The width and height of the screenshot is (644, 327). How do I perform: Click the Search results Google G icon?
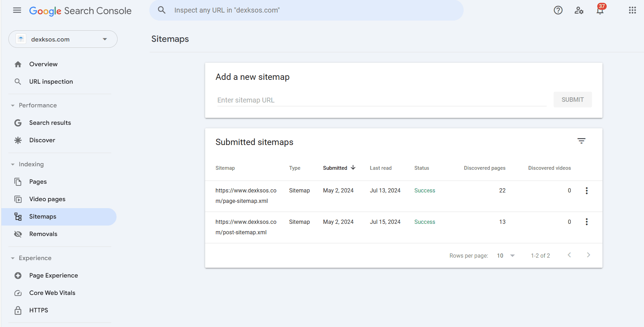tap(18, 123)
